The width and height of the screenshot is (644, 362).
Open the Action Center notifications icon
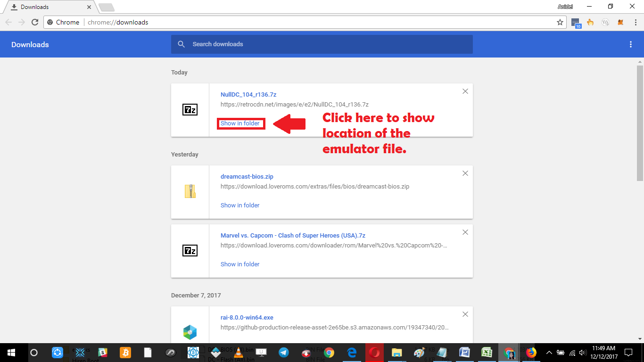click(x=628, y=353)
